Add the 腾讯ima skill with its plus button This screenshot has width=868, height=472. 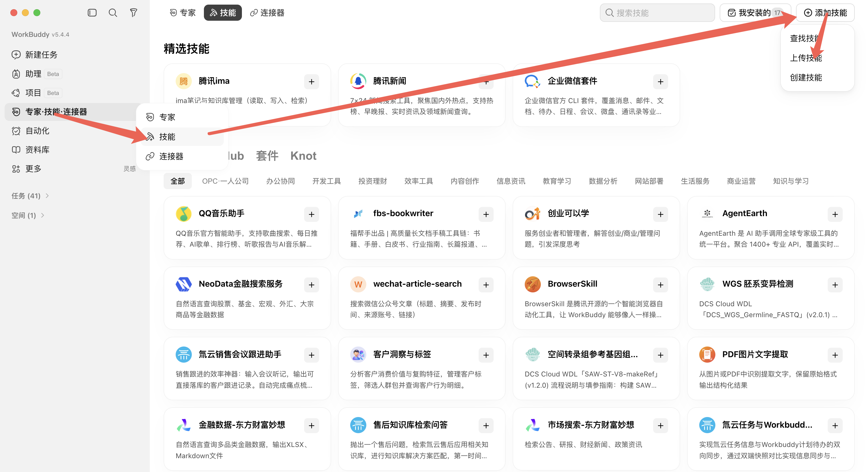(311, 82)
